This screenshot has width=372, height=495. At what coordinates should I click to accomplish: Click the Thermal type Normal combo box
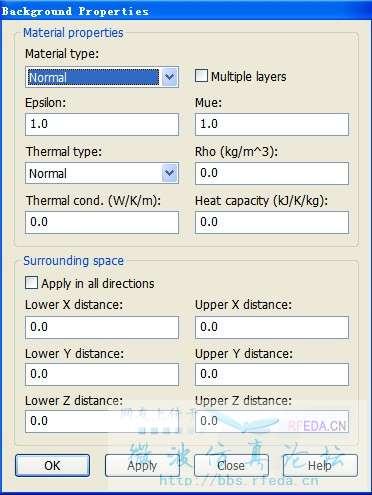tap(102, 173)
